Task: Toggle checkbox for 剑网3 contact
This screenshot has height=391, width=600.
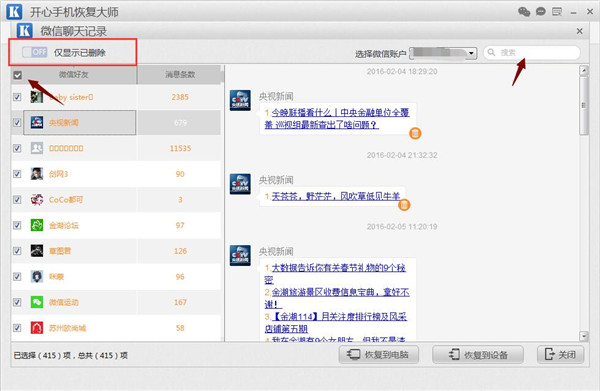Action: point(17,174)
